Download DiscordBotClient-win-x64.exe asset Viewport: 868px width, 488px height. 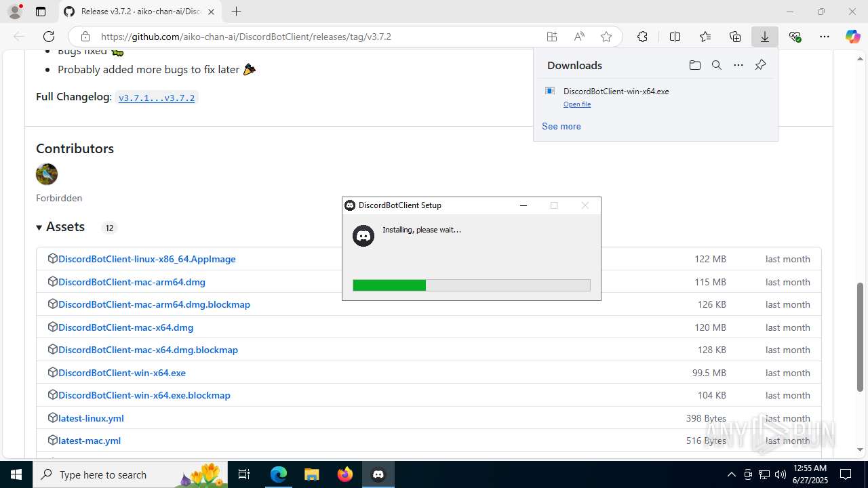(122, 373)
